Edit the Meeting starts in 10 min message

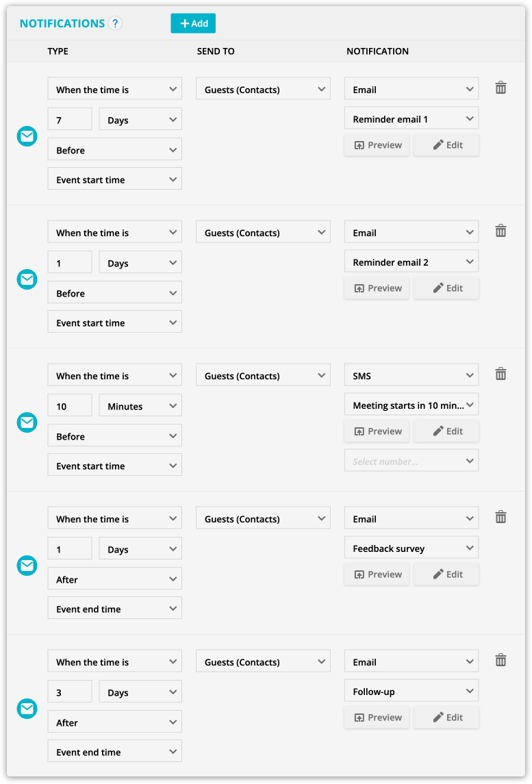[446, 431]
